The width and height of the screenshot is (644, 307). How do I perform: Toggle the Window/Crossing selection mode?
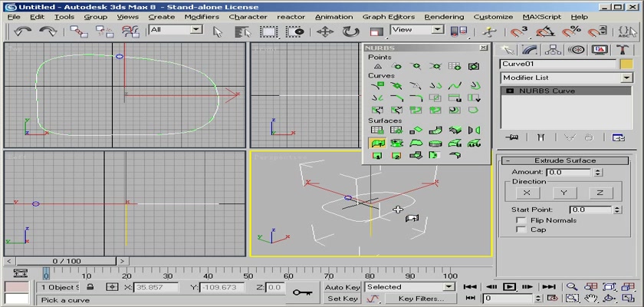point(295,32)
